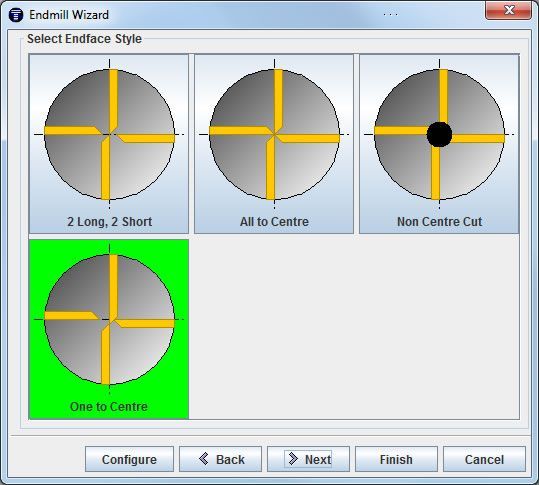The height and width of the screenshot is (485, 539).
Task: Proceed with the Next button
Action: [x=308, y=459]
